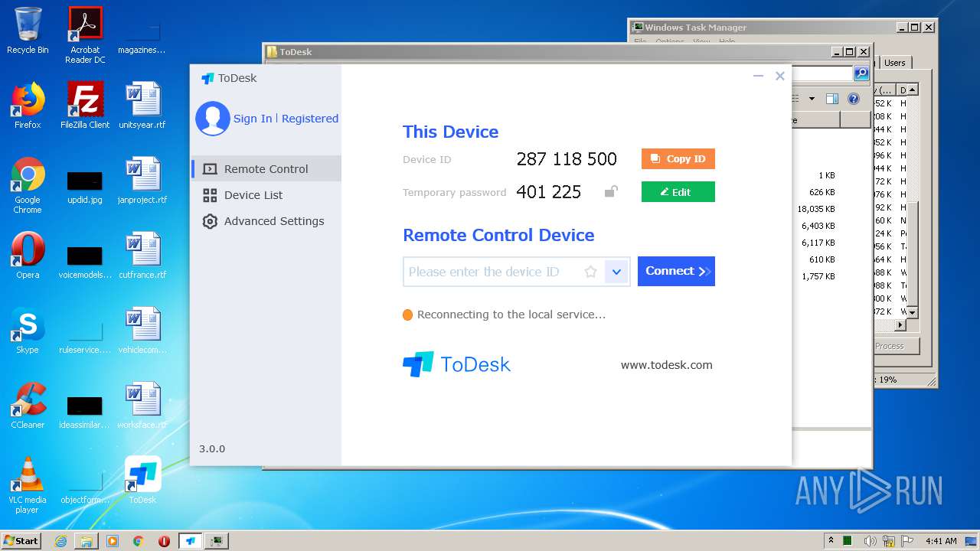Screen dimensions: 980x551
Task: Click the volume speaker tray icon
Action: 871,541
